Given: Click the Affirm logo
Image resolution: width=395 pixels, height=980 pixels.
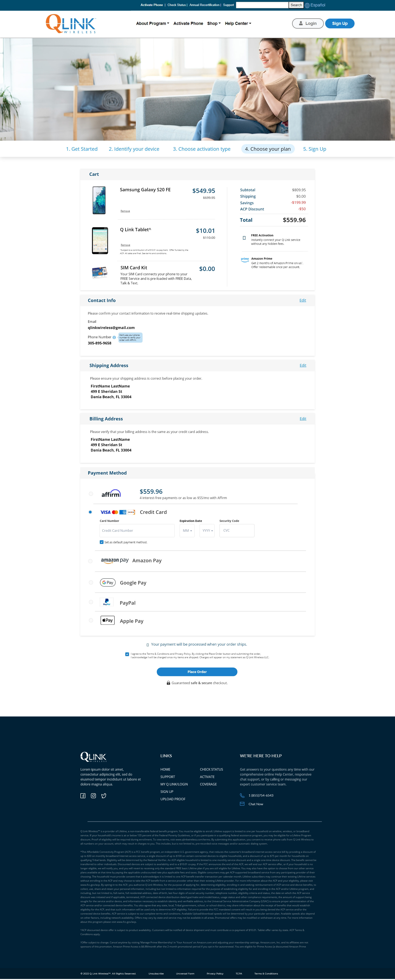Looking at the screenshot, I should (x=111, y=493).
